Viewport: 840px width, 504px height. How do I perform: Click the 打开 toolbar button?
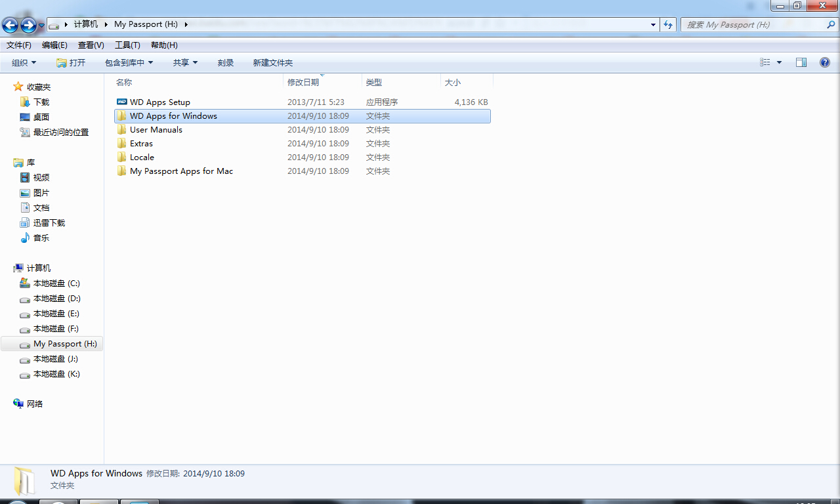point(71,63)
